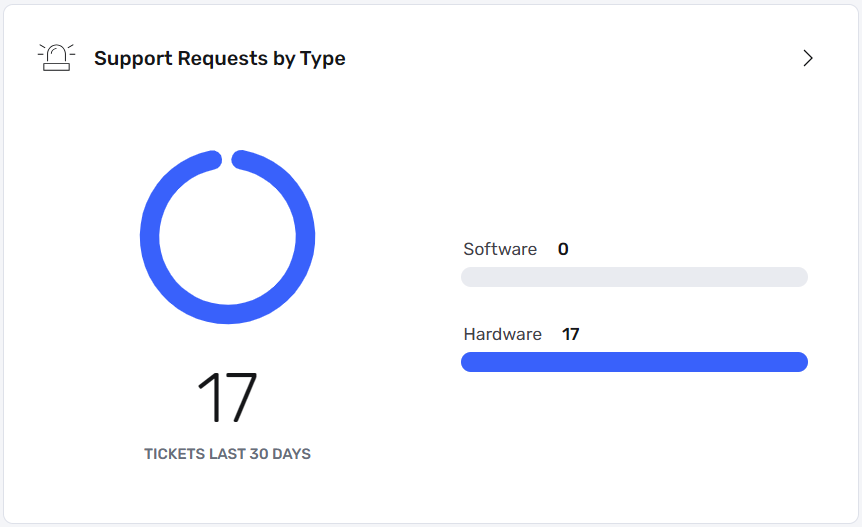The height and width of the screenshot is (527, 862).
Task: Click the alarm siren icon
Action: pyautogui.click(x=56, y=58)
